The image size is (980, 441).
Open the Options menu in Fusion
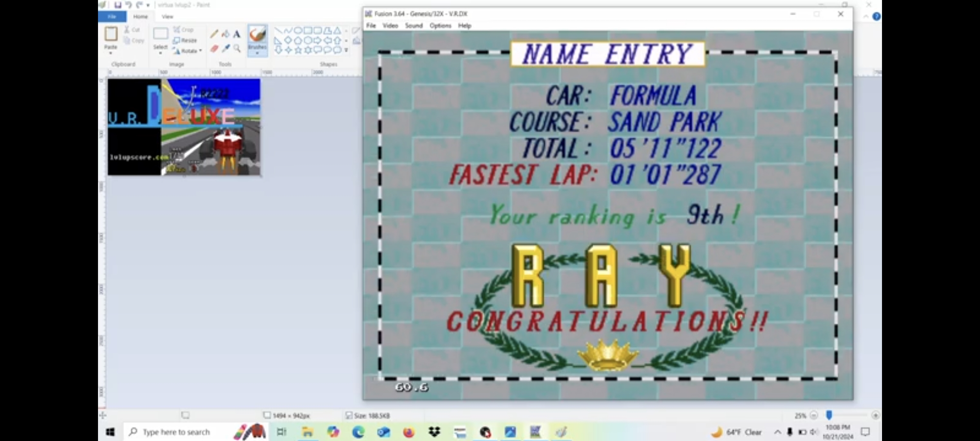(440, 26)
